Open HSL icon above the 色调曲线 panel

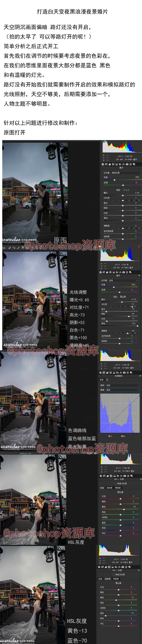click(x=110, y=373)
